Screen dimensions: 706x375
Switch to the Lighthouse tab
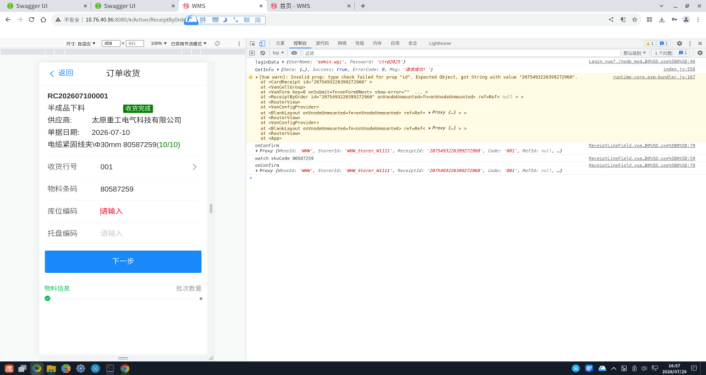point(439,43)
